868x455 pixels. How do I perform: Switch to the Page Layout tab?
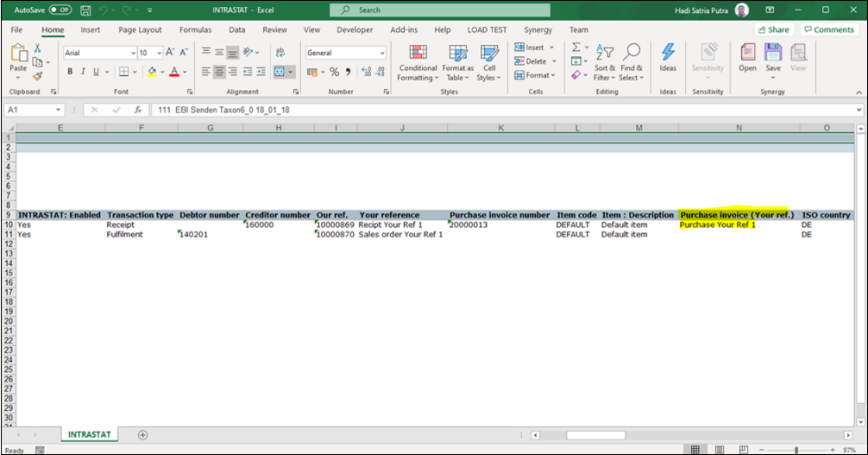click(140, 29)
